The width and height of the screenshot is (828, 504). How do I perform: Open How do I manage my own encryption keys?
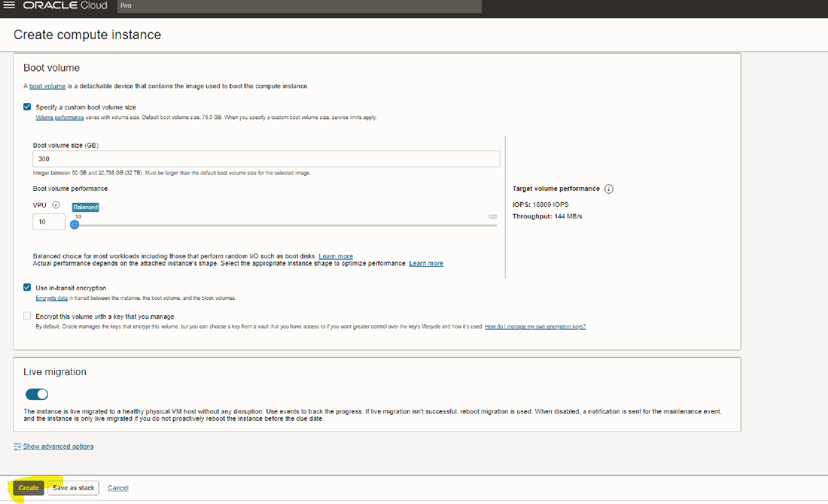(535, 326)
